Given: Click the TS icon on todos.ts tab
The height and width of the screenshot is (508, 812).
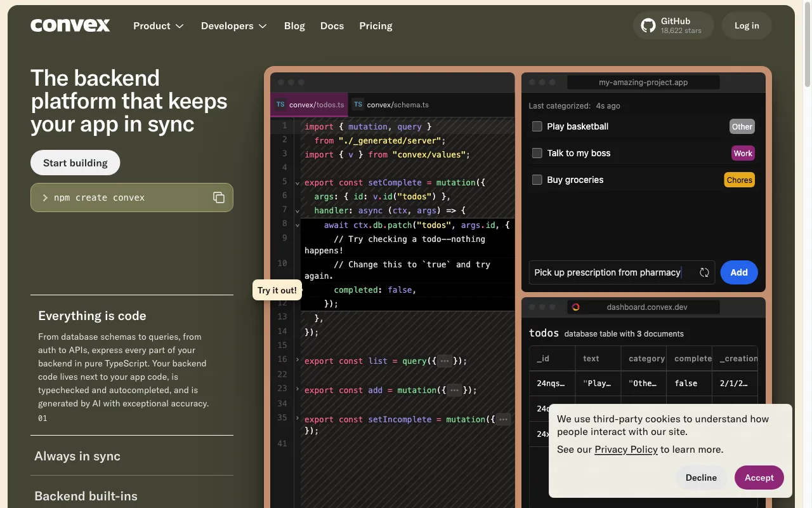Looking at the screenshot, I should pos(280,105).
